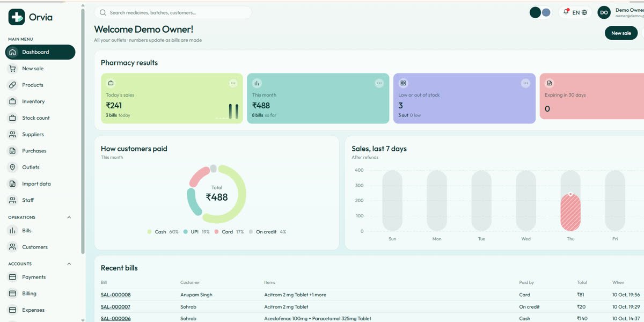644x322 pixels.
Task: Collapse the Accounts section chevron
Action: pos(69,264)
